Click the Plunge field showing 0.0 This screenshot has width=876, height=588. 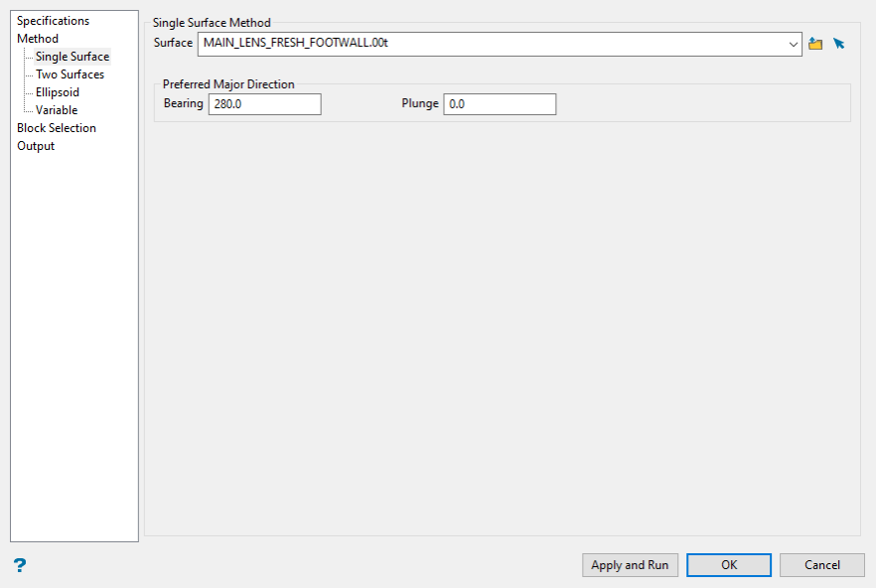(x=500, y=104)
